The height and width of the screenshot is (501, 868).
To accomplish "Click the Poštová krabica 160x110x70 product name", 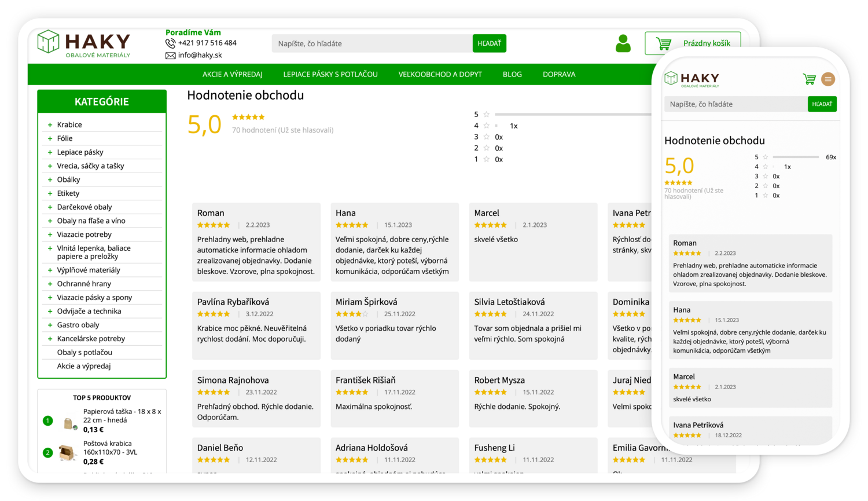I will pyautogui.click(x=110, y=448).
